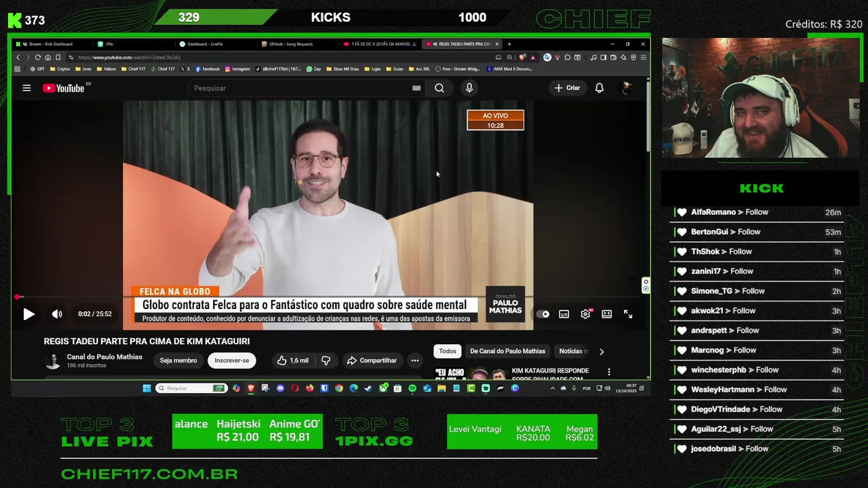868x488 pixels.
Task: Open the Lives bookmark folder
Action: [83, 68]
